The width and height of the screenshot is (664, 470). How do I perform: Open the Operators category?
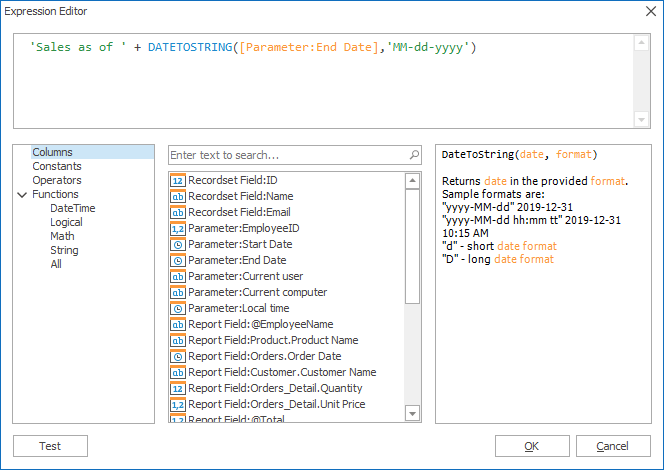point(57,180)
